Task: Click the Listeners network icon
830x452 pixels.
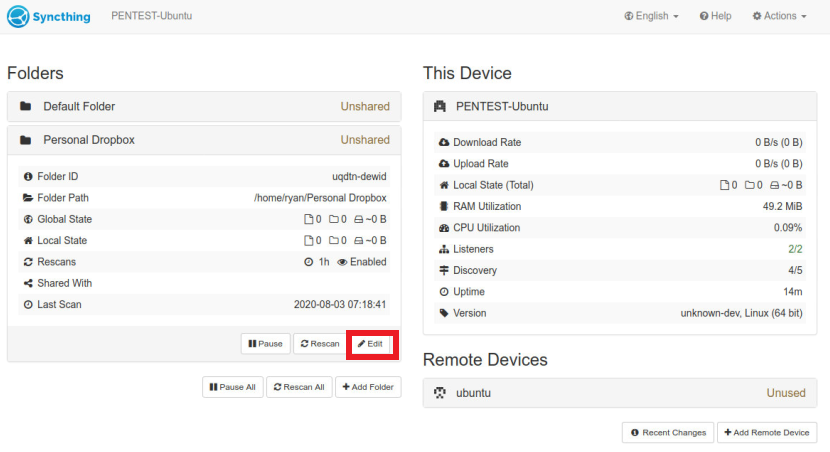Action: coord(444,249)
